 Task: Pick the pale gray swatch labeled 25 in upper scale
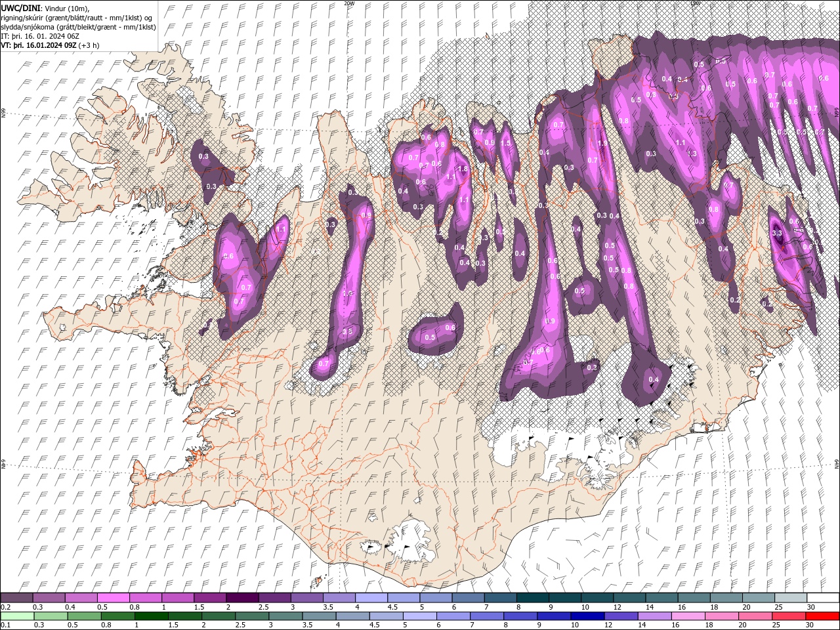point(791,597)
